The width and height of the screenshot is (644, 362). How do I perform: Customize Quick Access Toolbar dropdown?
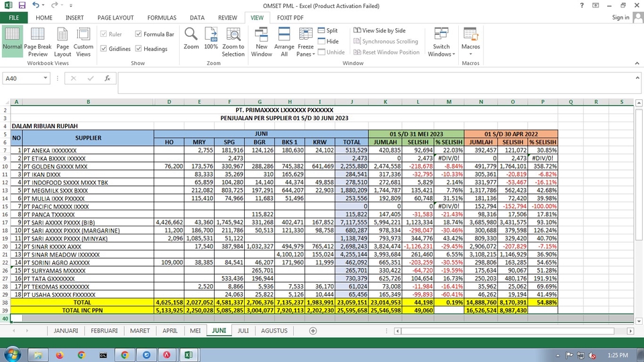tap(70, 5)
